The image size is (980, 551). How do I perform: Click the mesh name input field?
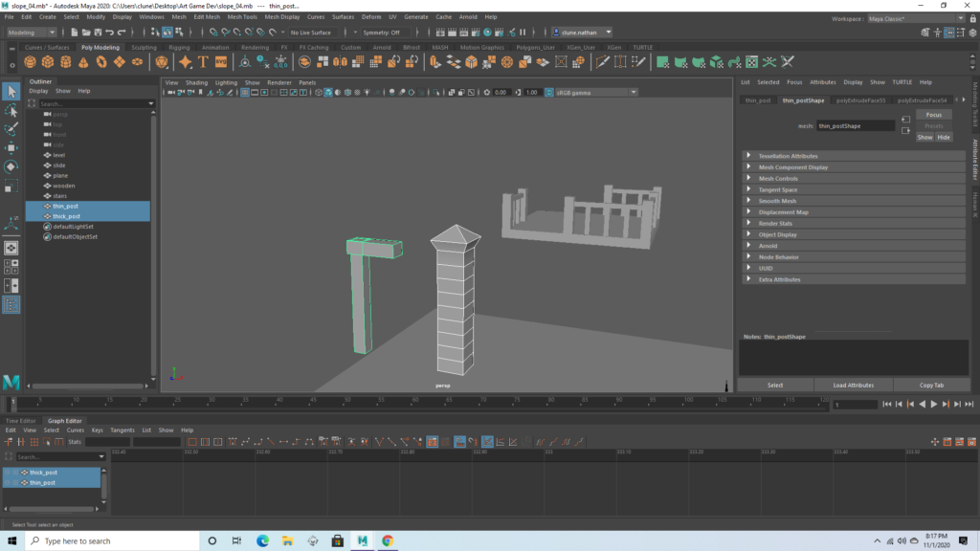click(x=855, y=125)
